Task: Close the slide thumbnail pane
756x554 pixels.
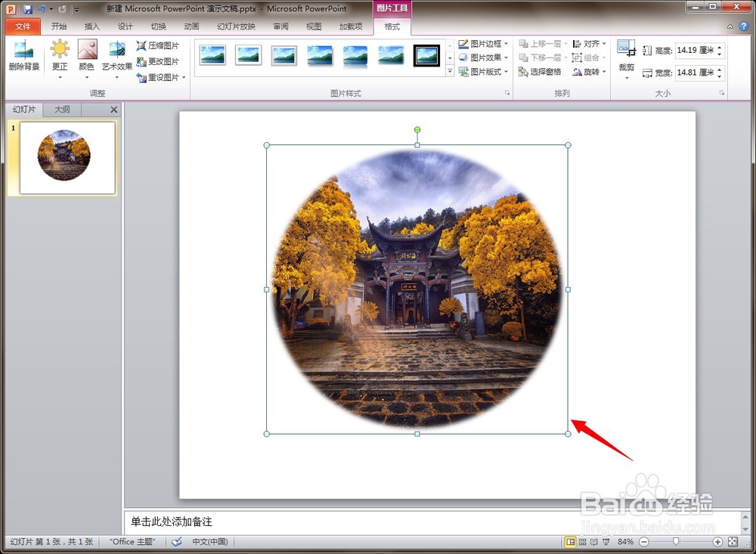Action: [114, 110]
